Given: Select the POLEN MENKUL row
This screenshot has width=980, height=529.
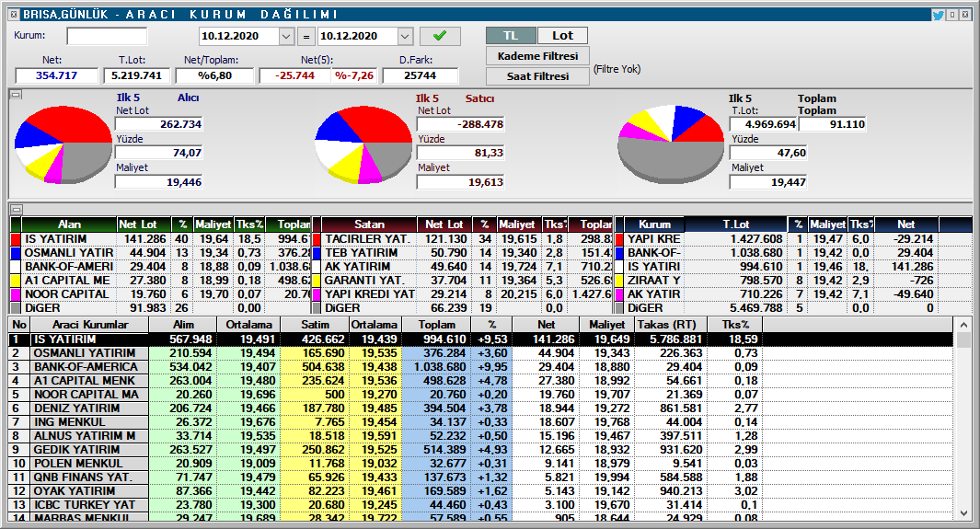Looking at the screenshot, I should [x=481, y=463].
